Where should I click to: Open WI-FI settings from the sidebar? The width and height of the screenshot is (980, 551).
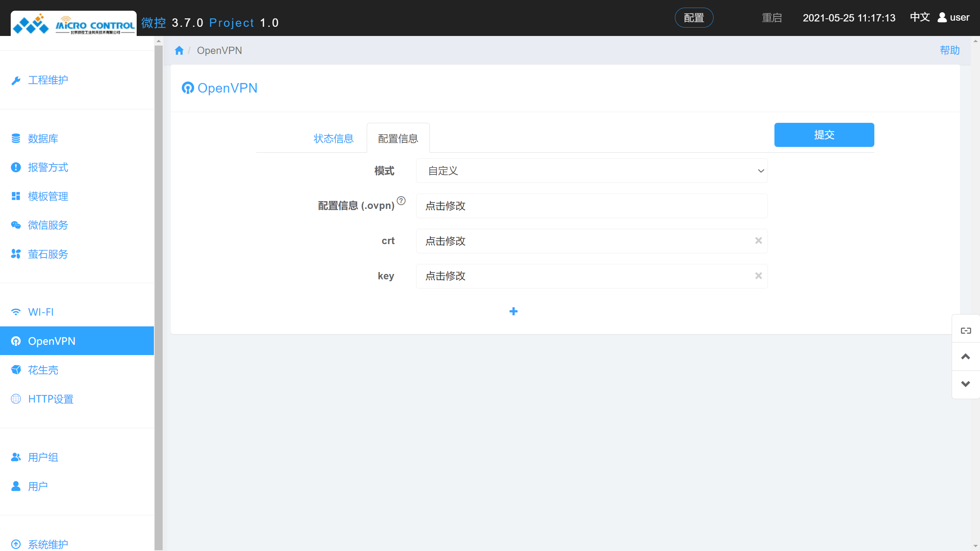pos(41,312)
